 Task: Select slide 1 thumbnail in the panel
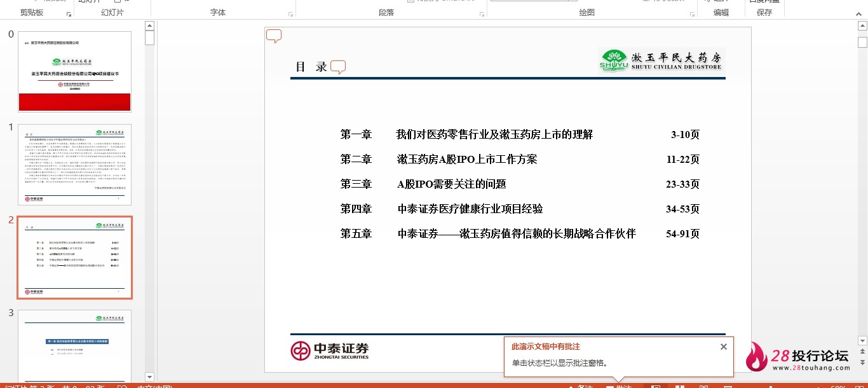[x=74, y=165]
